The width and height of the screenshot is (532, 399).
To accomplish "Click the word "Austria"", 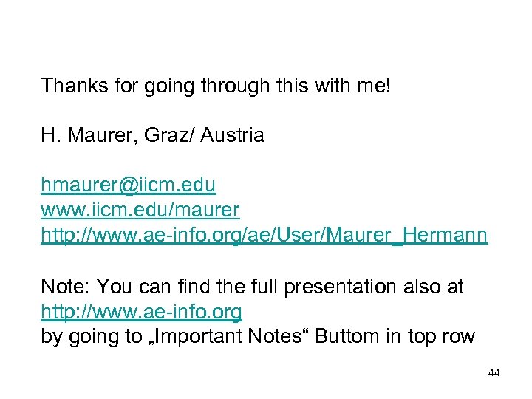I will [x=232, y=136].
